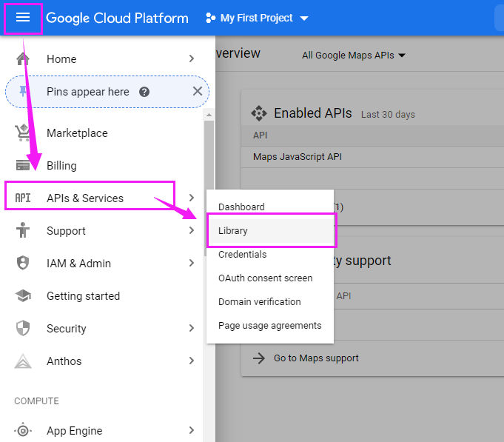Click the help question mark beside Pins
The height and width of the screenshot is (442, 504).
coord(144,92)
